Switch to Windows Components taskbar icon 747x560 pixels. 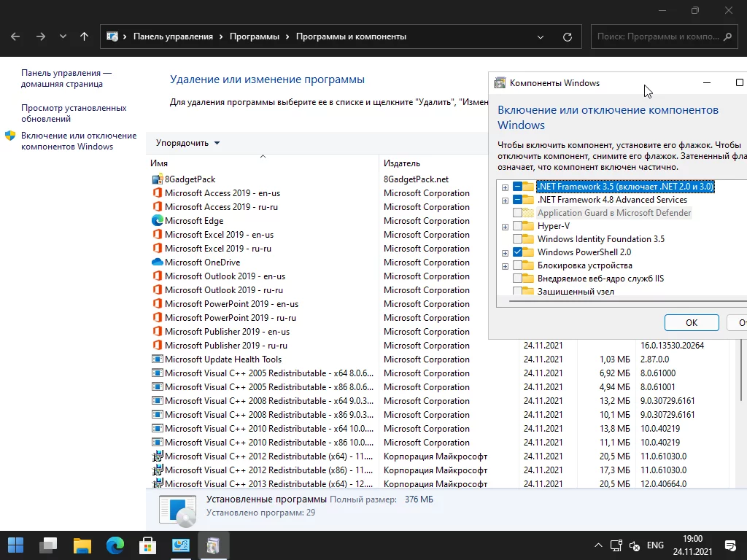coord(213,545)
